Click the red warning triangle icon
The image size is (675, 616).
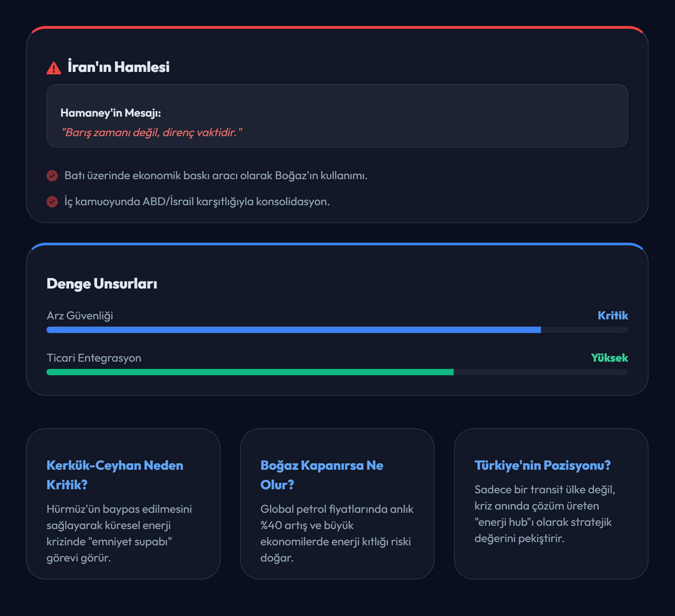(54, 68)
